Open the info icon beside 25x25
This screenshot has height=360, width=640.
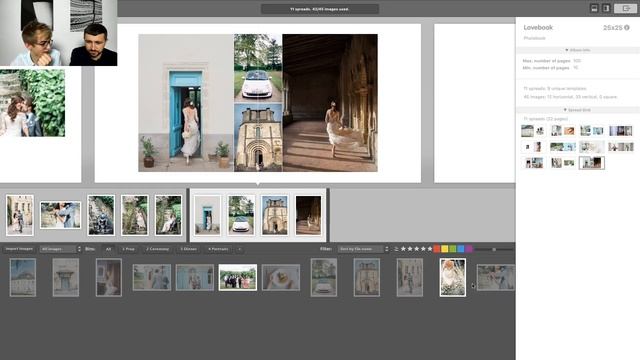pos(627,27)
